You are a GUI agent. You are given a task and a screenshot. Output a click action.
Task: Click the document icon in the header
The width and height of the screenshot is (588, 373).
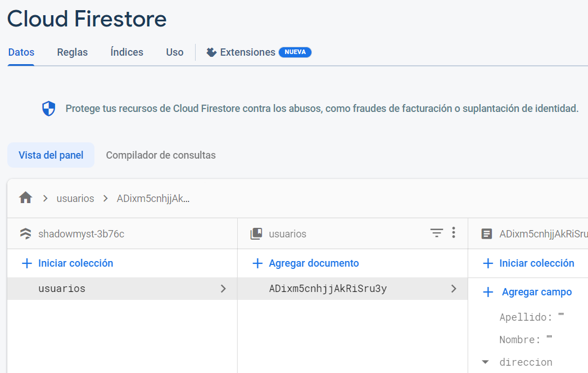pos(487,234)
